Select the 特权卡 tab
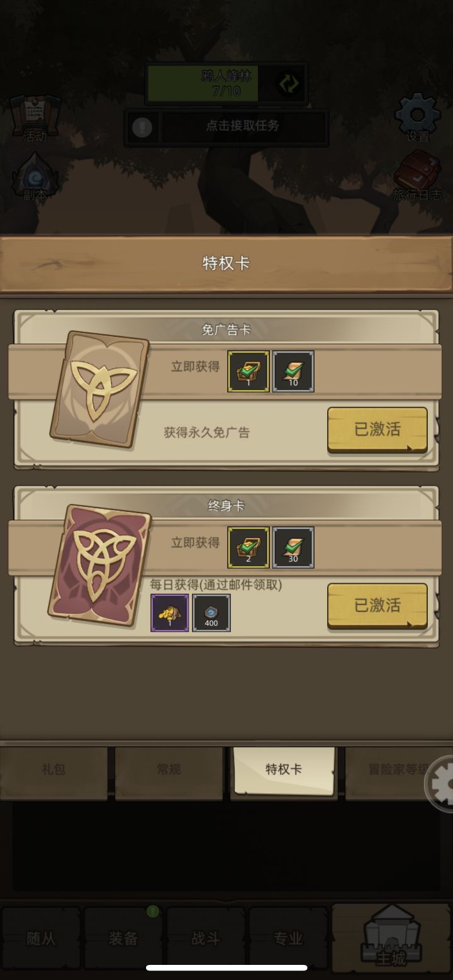Image resolution: width=453 pixels, height=980 pixels. (283, 770)
